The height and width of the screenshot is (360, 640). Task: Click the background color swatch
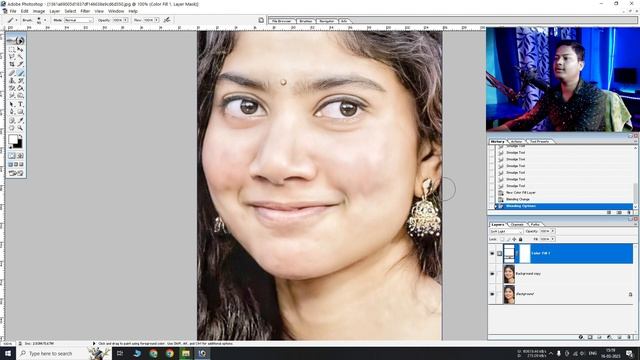coord(18,144)
